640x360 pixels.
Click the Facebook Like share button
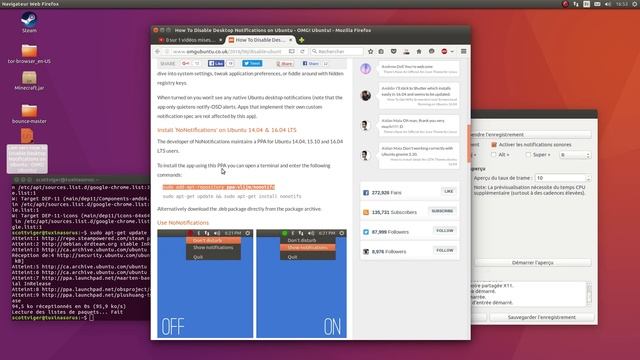coord(216,63)
